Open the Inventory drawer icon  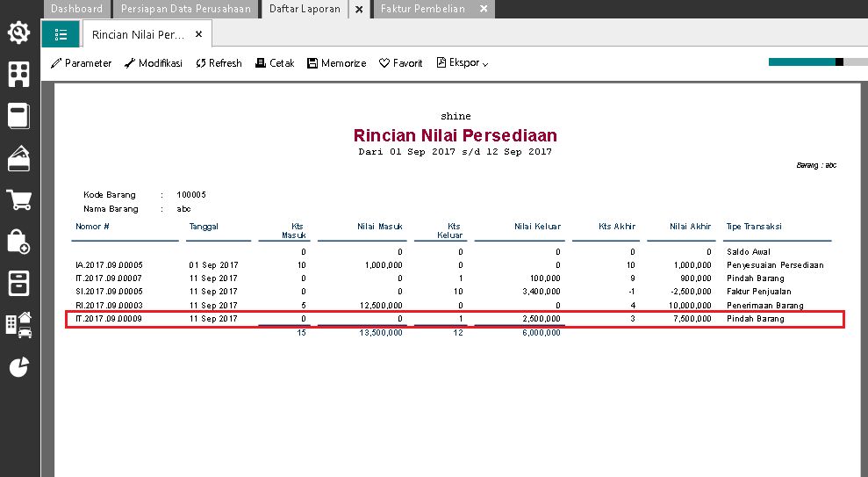pos(18,283)
